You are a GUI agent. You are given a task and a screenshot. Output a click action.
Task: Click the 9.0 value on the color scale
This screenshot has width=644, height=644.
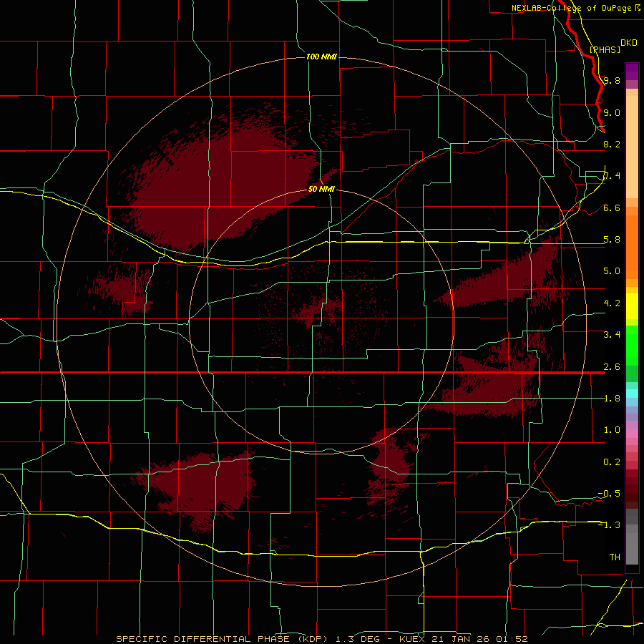(612, 112)
